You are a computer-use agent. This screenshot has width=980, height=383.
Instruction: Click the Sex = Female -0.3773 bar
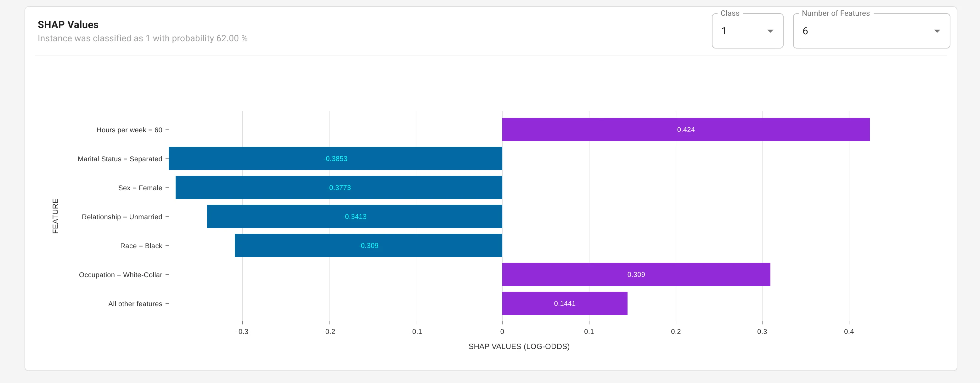point(339,187)
